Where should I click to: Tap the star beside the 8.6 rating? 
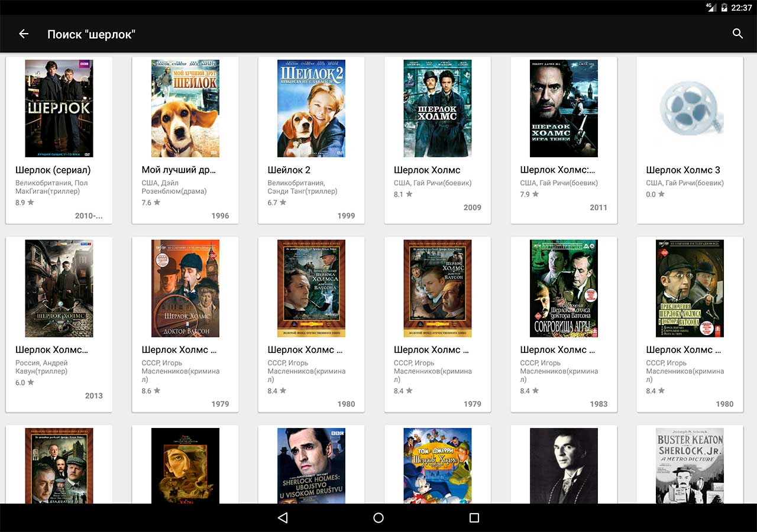[157, 391]
